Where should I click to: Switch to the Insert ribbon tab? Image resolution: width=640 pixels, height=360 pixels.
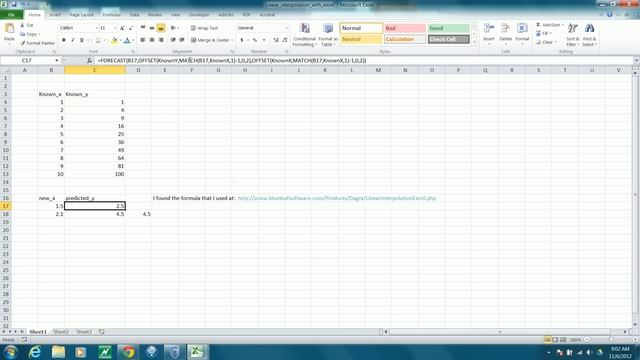click(x=55, y=15)
